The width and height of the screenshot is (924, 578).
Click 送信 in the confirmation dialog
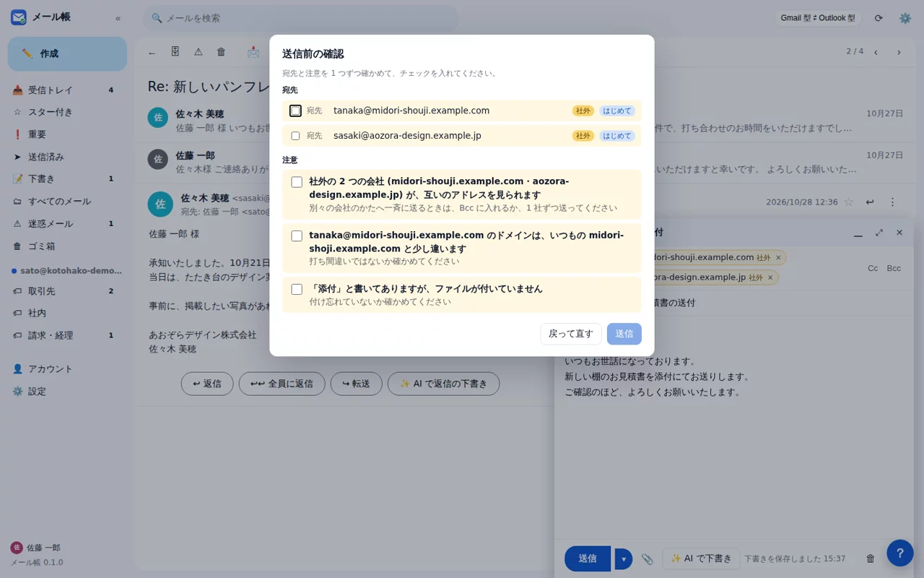624,334
